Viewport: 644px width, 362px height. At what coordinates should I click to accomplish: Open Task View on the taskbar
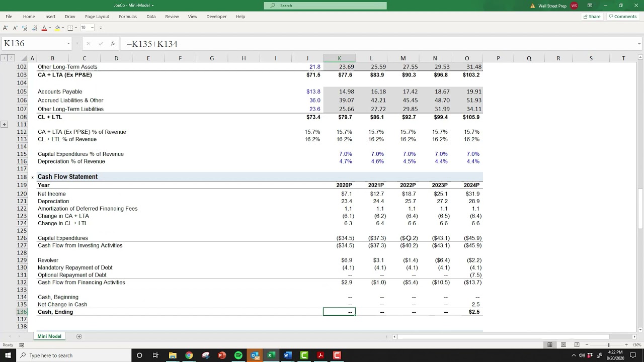(155, 355)
